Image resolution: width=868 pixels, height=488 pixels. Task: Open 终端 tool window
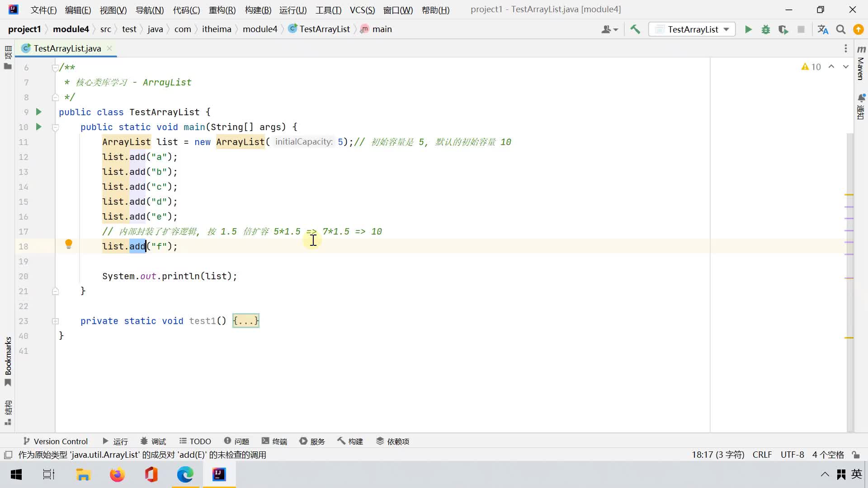274,441
